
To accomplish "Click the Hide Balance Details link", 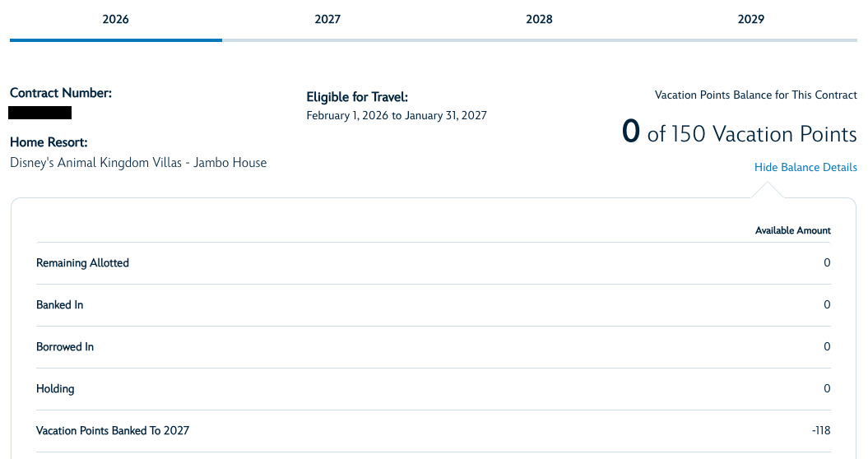I will point(805,167).
